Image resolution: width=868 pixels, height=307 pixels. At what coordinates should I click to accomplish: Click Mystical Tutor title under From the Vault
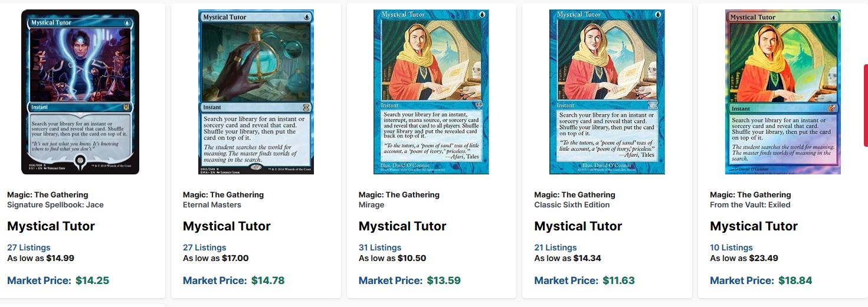point(754,226)
